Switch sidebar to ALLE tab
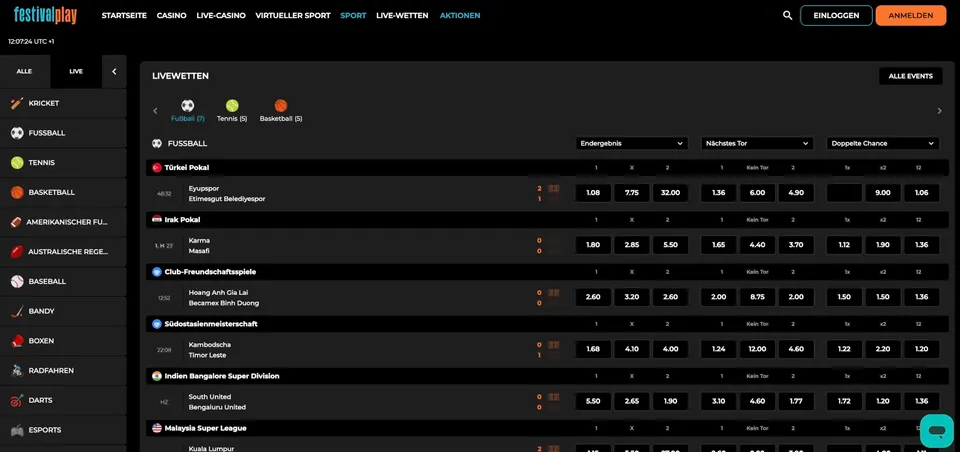This screenshot has width=960, height=452. click(x=24, y=72)
